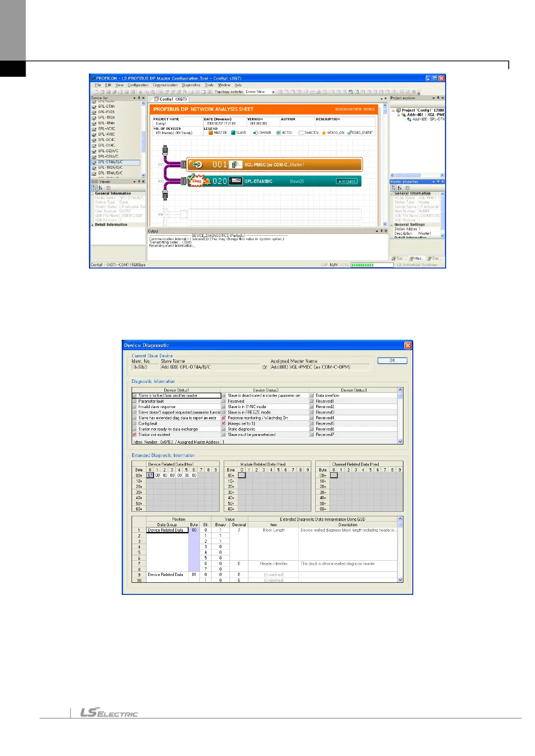
Task: Sort GSD Viewer properties alphabetically
Action: pos(100,188)
